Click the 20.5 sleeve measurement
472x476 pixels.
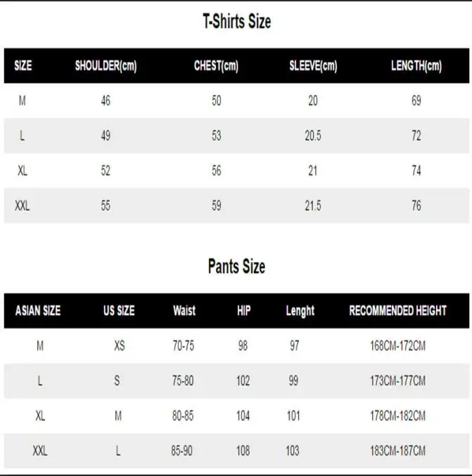(313, 136)
